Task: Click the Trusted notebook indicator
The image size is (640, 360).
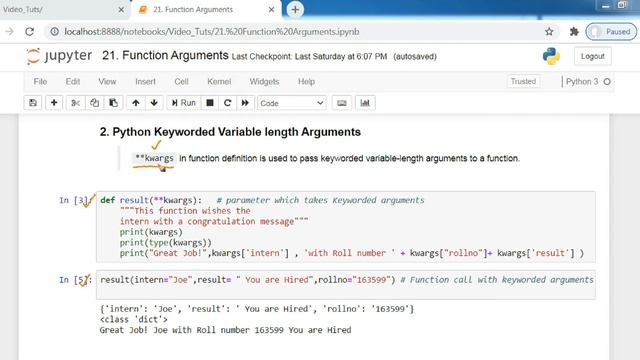Action: (x=523, y=81)
